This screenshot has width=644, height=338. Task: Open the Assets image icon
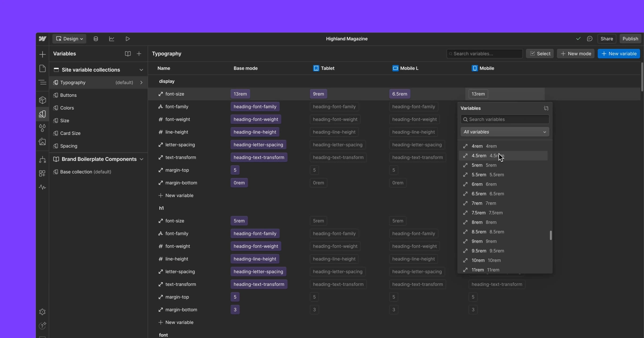point(42,142)
